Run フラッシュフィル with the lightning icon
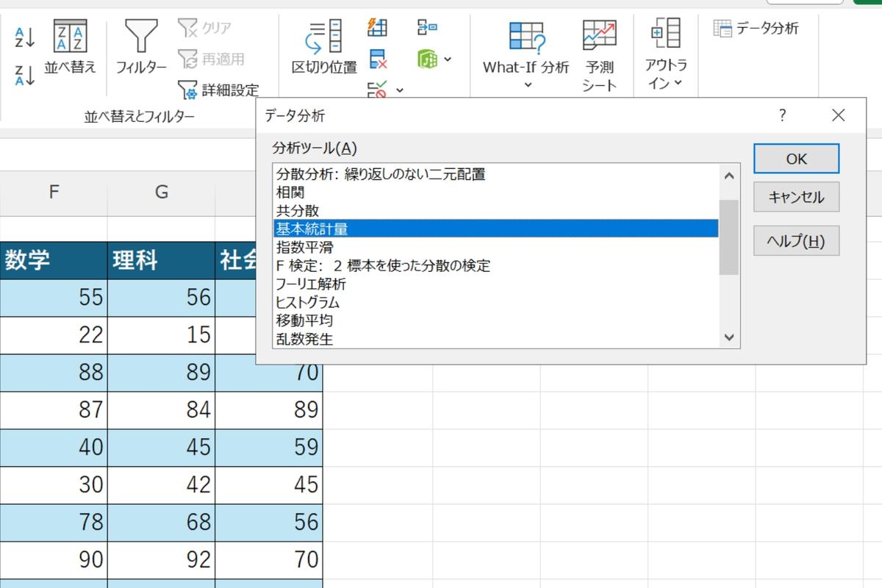 point(377,27)
